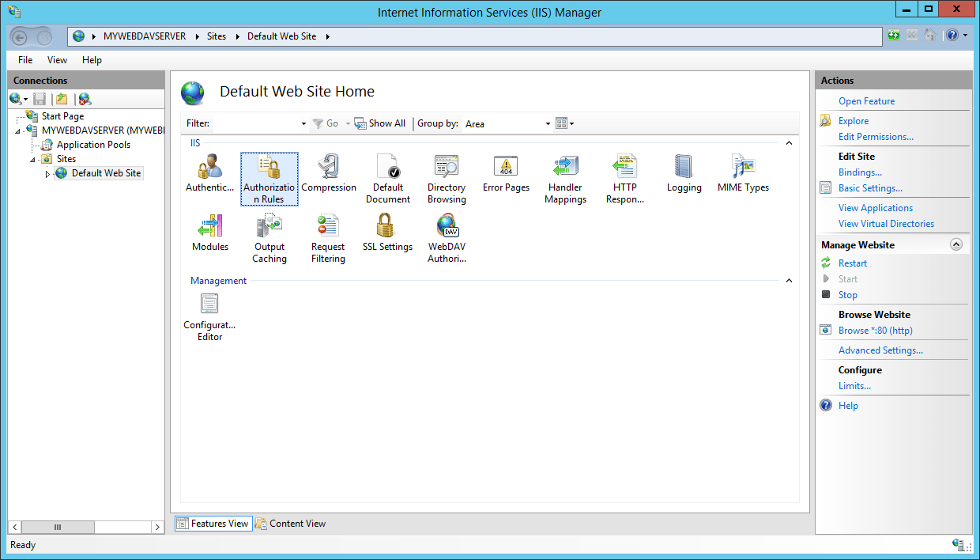Expand the Default Web Site tree node

(47, 173)
